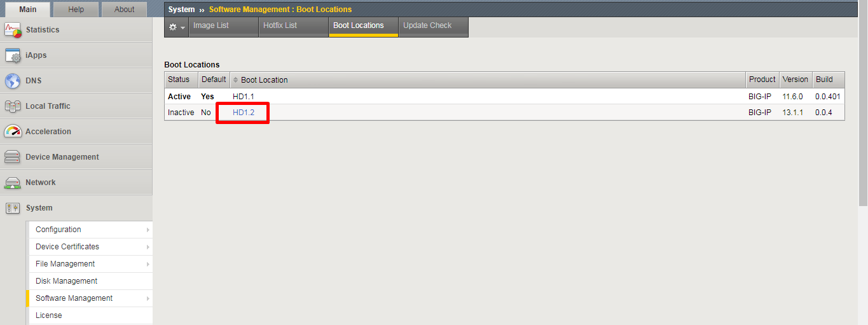Open the Statistics section
Image resolution: width=868 pixels, height=325 pixels.
tap(76, 30)
